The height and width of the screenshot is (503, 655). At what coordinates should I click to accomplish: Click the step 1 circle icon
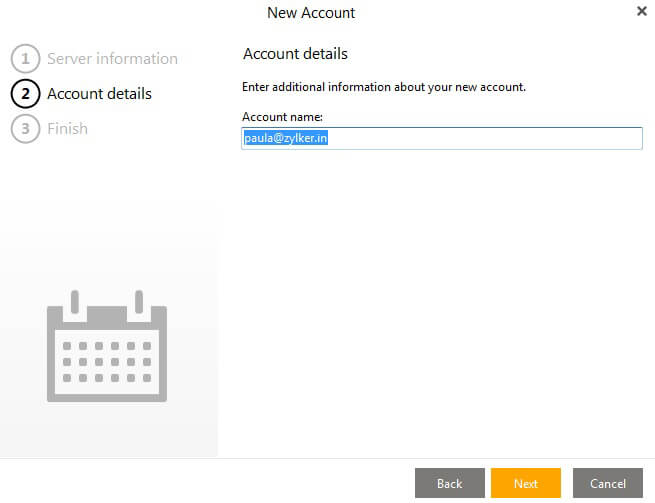[25, 58]
